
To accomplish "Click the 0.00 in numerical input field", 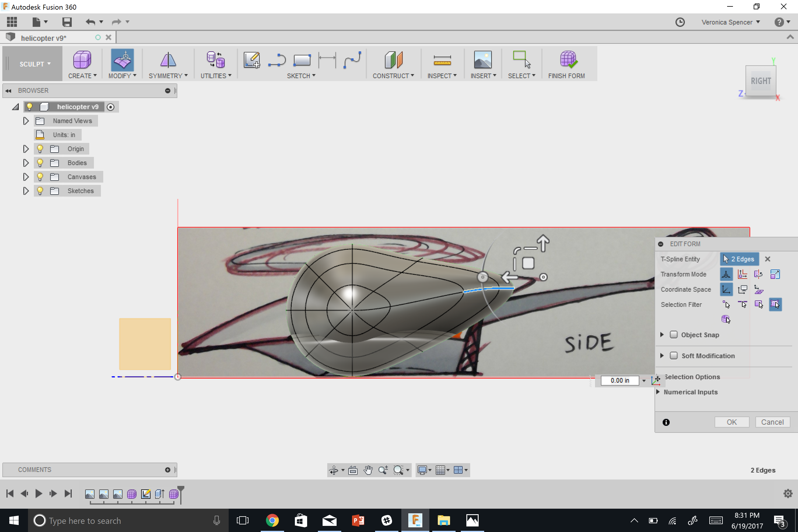I will pyautogui.click(x=620, y=380).
